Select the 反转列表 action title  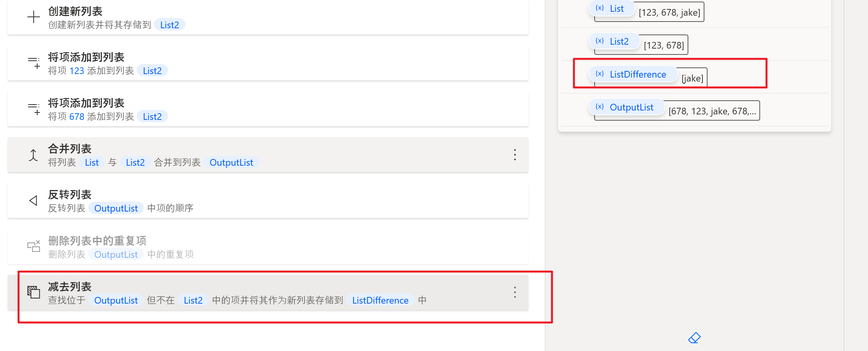point(70,195)
